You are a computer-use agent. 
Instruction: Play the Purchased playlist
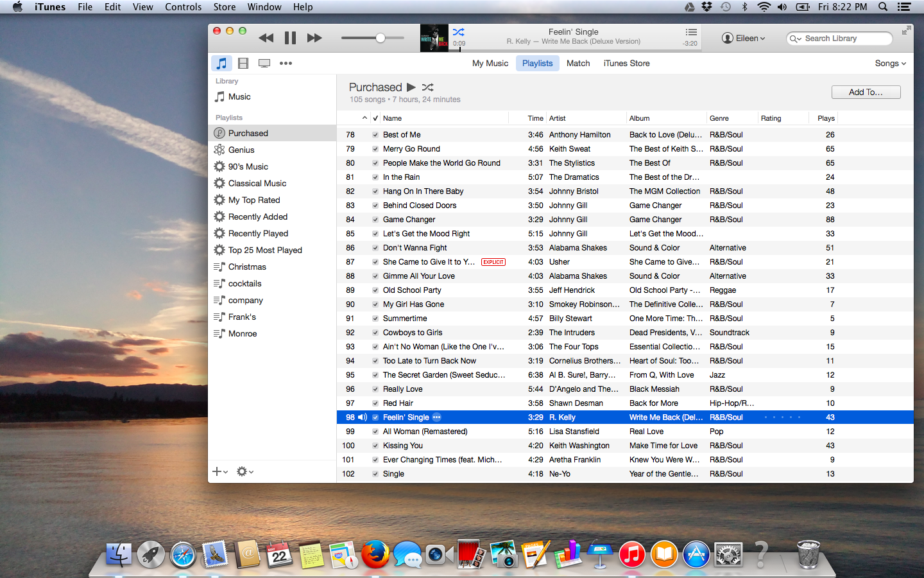(411, 87)
